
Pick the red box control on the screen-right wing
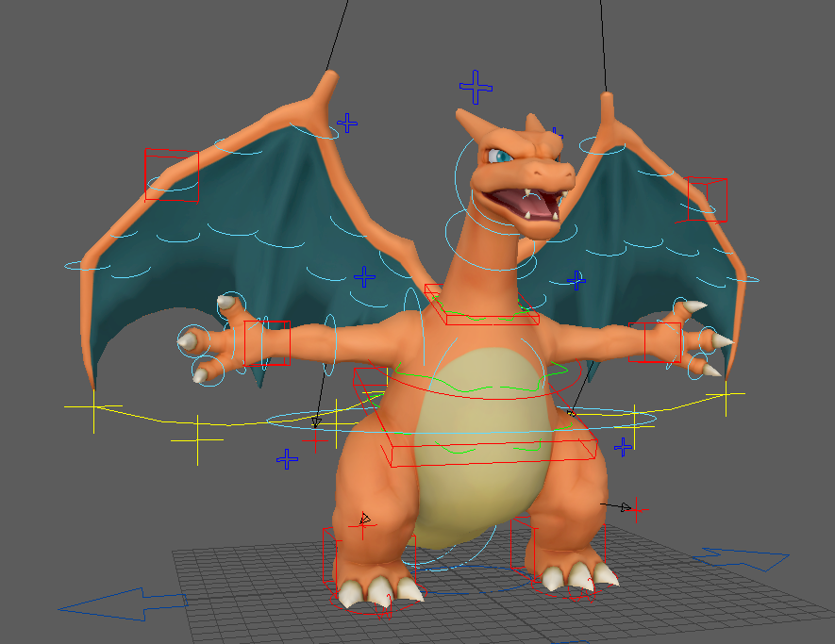coord(707,200)
